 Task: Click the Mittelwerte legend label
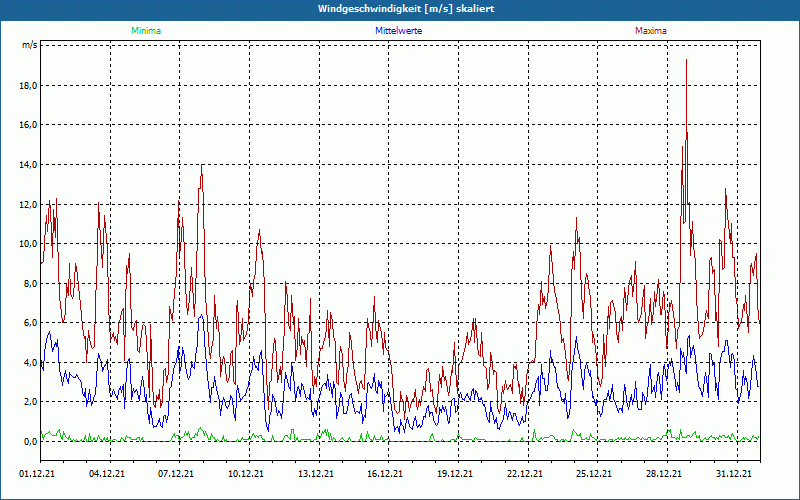(x=398, y=31)
